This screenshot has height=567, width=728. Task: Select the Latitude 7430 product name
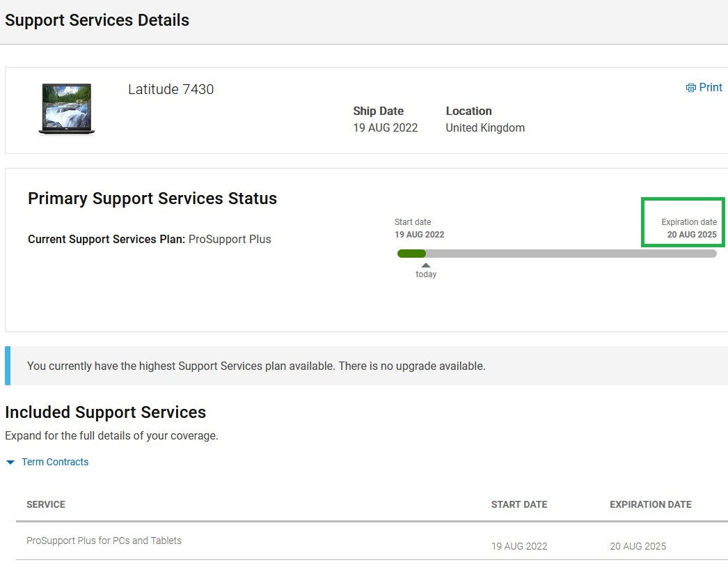click(171, 89)
